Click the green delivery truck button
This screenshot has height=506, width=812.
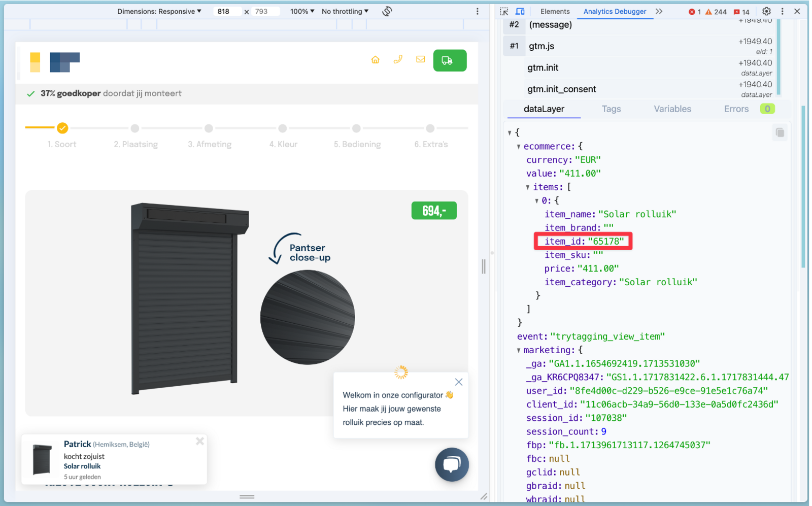[449, 60]
